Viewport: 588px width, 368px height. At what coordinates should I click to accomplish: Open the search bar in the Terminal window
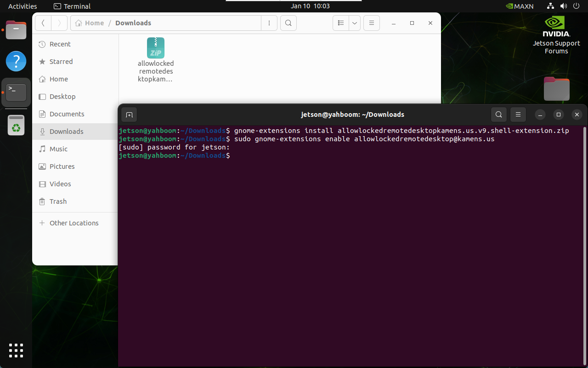click(498, 115)
